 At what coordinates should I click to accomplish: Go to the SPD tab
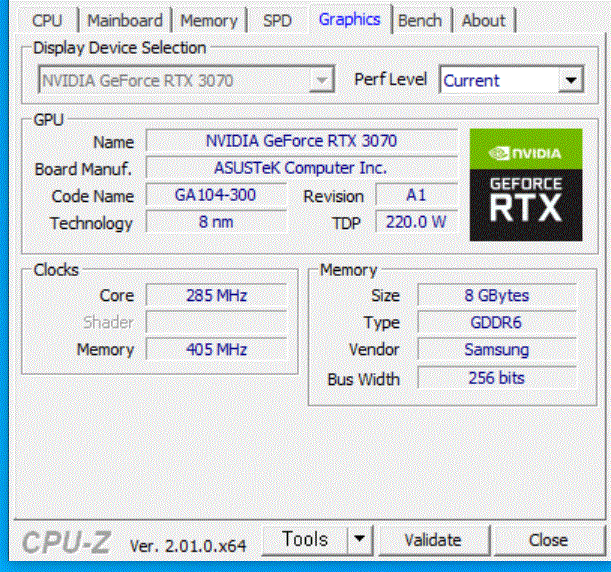click(x=277, y=21)
